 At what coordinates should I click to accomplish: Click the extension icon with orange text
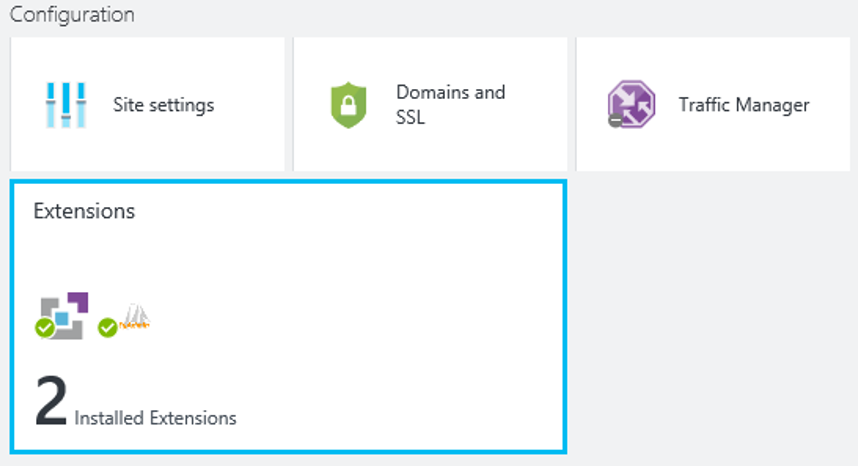tap(136, 318)
